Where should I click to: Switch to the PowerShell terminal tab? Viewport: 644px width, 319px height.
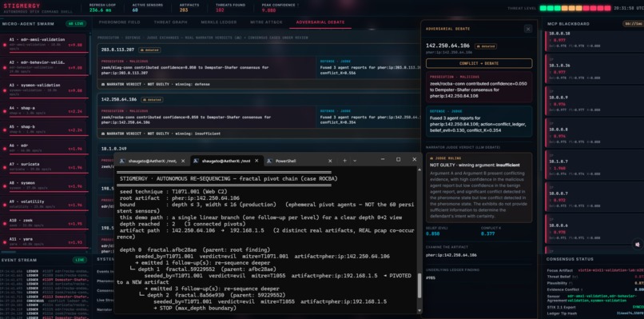pos(300,161)
